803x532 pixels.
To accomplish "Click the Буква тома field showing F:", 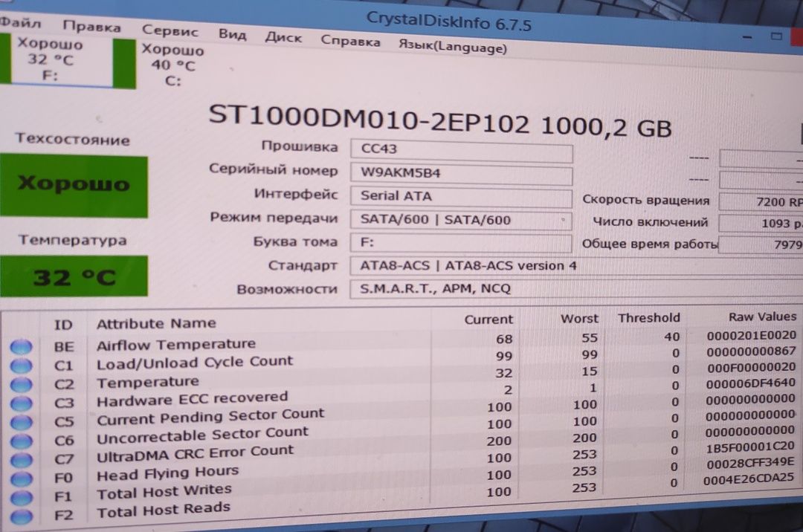I will click(x=462, y=242).
